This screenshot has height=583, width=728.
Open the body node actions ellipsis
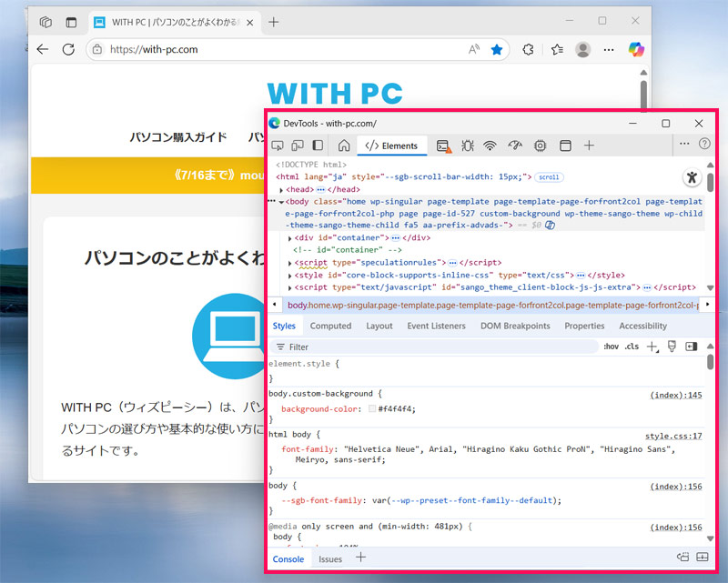coord(272,201)
